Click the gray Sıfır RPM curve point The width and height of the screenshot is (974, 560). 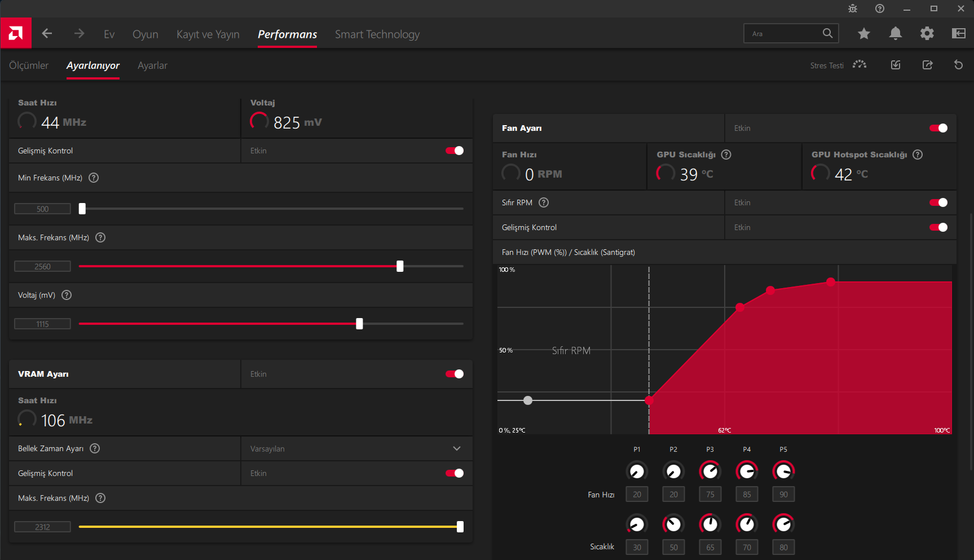tap(528, 400)
